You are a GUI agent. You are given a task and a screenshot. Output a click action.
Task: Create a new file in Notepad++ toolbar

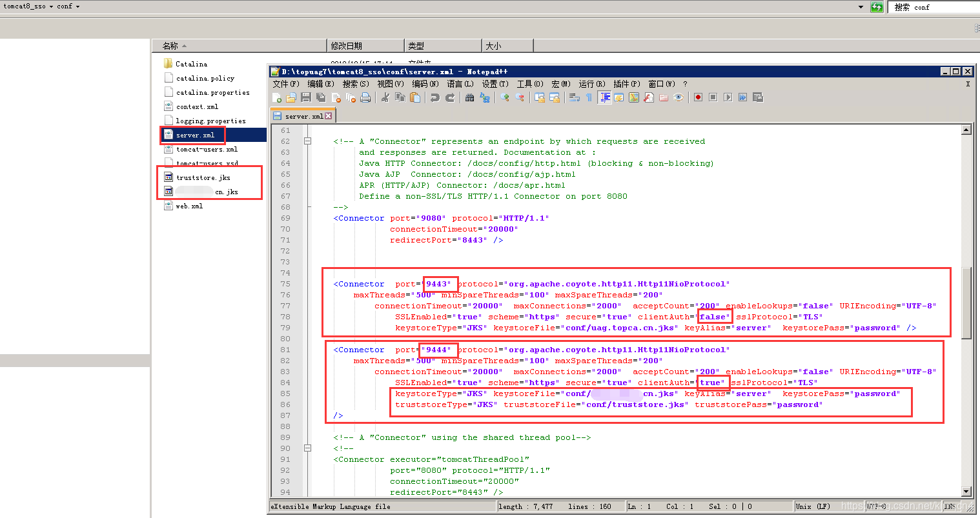tap(277, 97)
